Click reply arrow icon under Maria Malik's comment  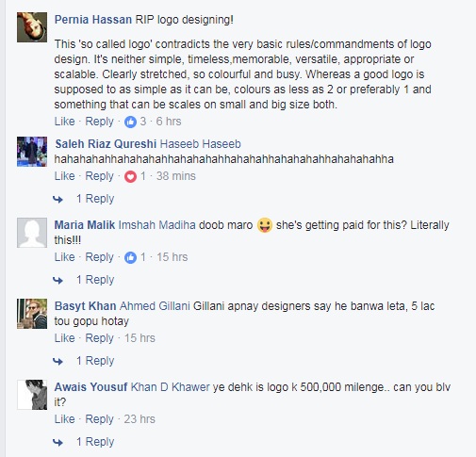57,280
